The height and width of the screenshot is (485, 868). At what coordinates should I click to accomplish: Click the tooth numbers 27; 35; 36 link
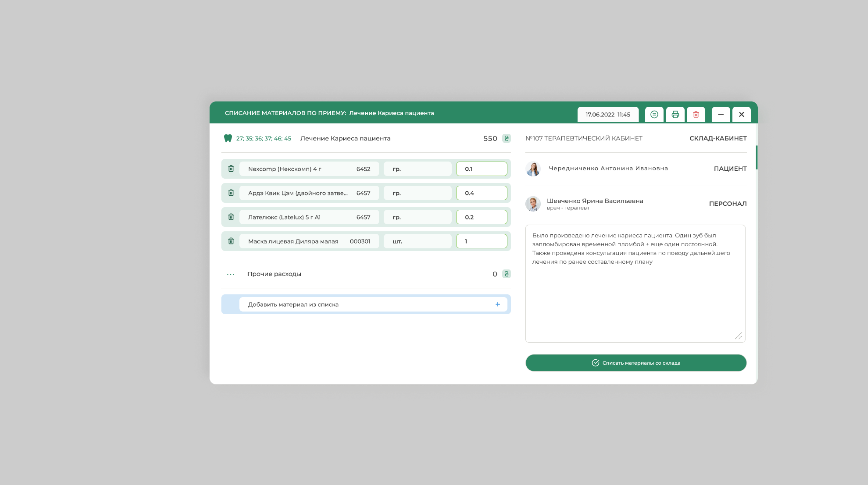(264, 139)
